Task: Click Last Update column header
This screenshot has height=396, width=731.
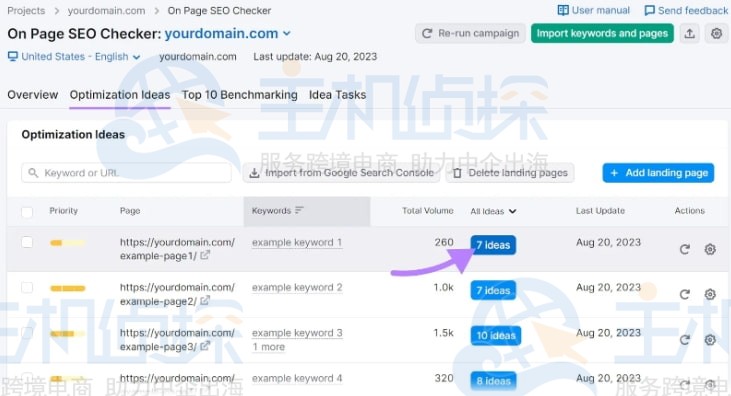Action: (x=600, y=211)
